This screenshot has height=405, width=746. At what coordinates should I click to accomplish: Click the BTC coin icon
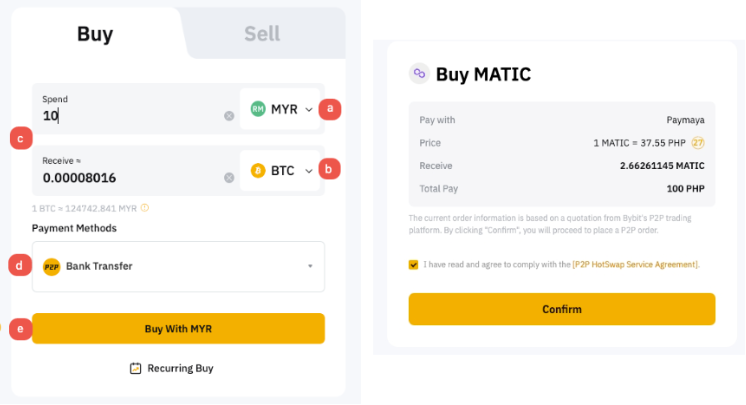[x=258, y=171]
